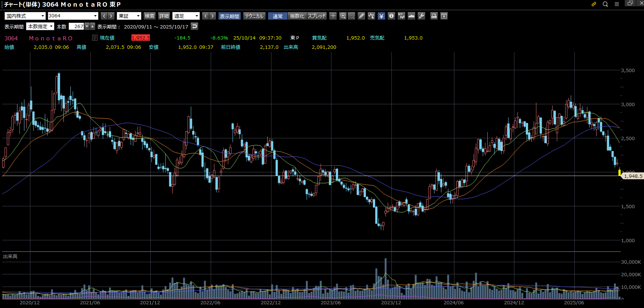Click the 詳細 details button
This screenshot has width=644, height=308.
pyautogui.click(x=164, y=16)
